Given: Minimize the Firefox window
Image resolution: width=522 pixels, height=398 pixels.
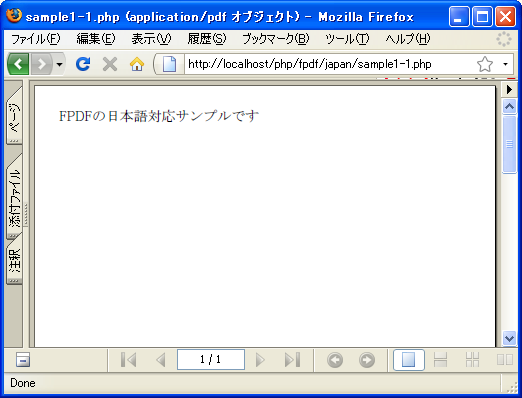Looking at the screenshot, I should tap(459, 16).
